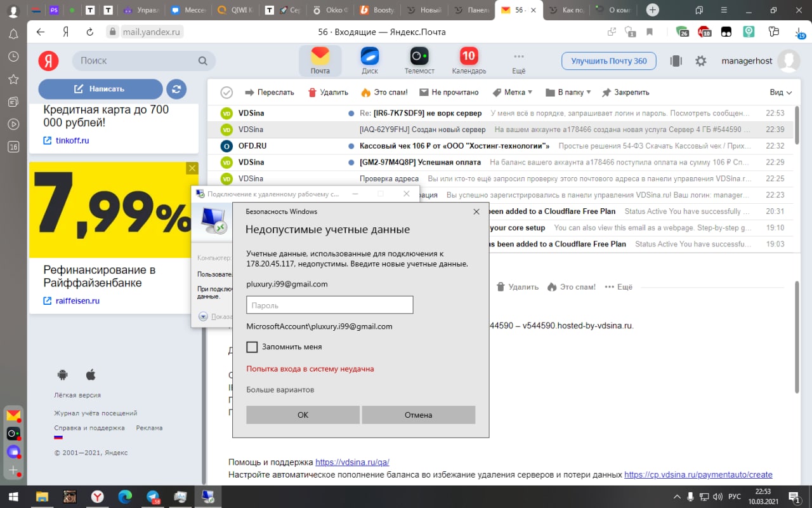
Task: Open Ещё services menu in mail header
Action: click(x=518, y=61)
